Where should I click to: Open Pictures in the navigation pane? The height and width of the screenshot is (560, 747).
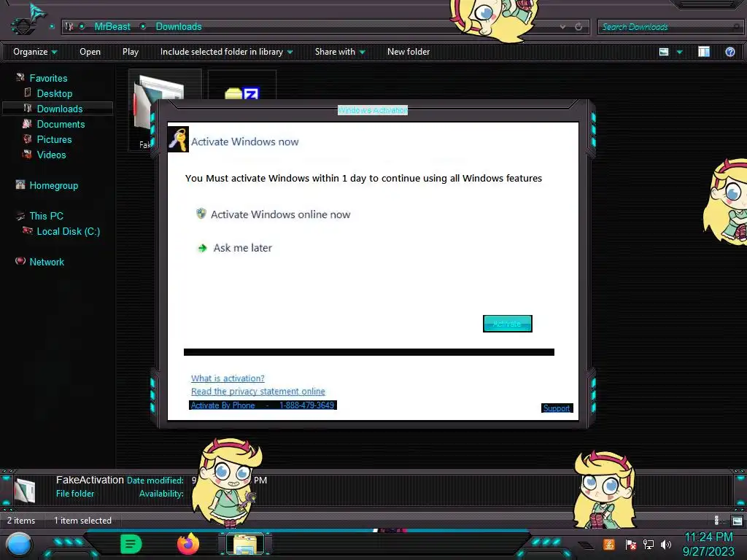tap(54, 139)
